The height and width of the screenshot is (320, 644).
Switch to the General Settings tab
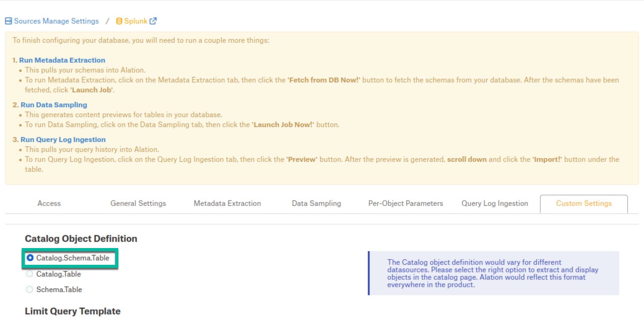coord(138,203)
